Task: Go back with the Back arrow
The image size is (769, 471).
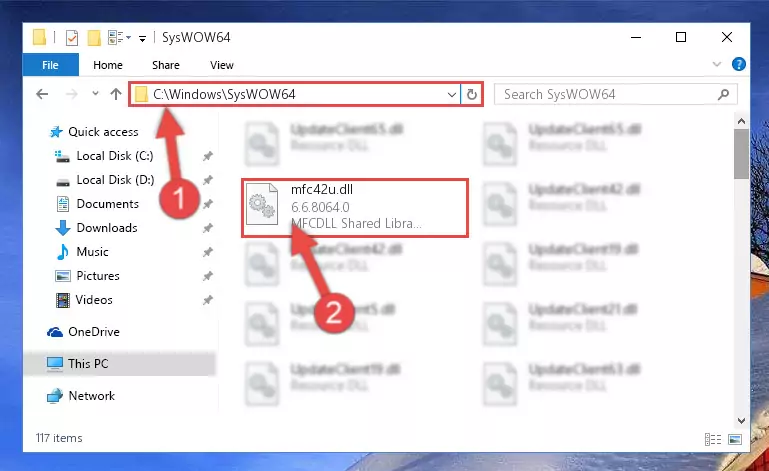Action: 42,94
